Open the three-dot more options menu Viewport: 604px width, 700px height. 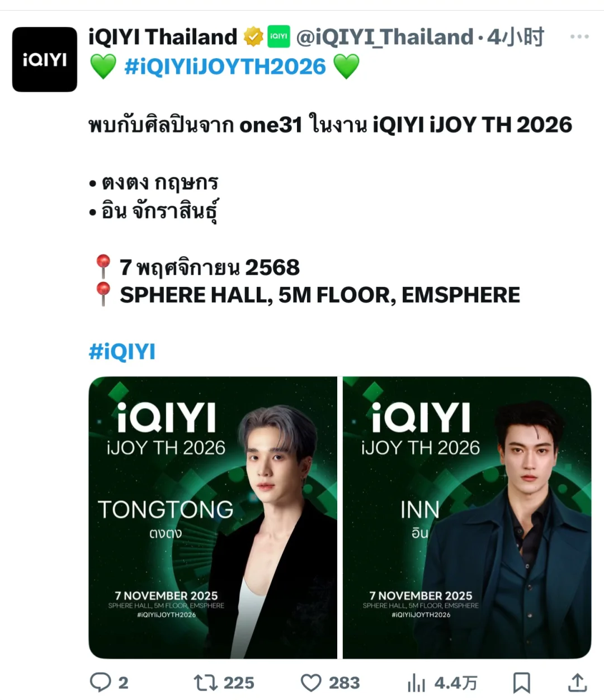(x=579, y=37)
